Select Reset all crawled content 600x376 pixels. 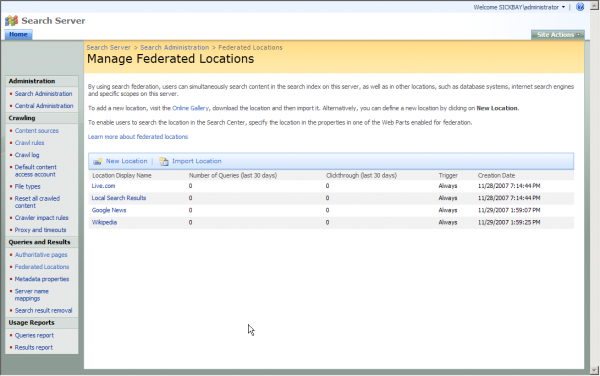[x=37, y=202]
